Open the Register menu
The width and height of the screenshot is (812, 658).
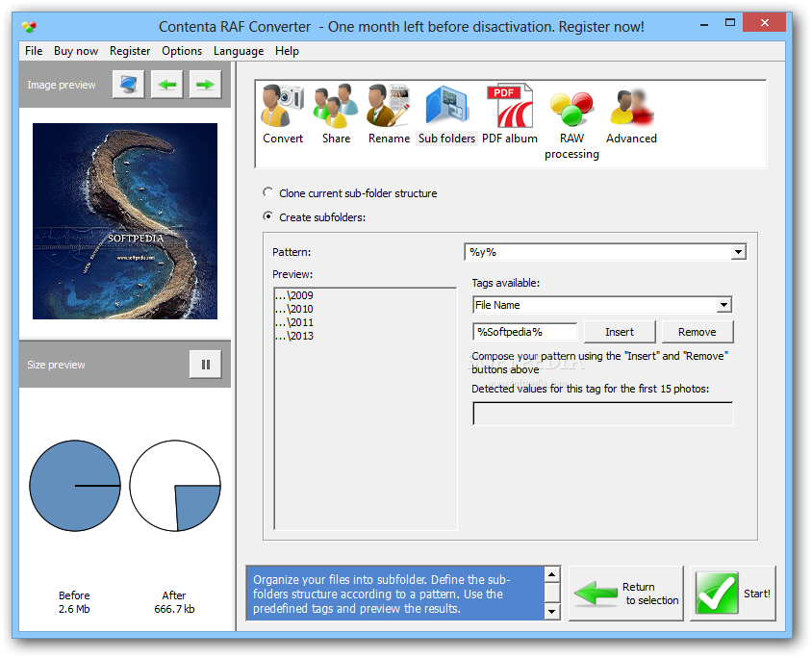coord(130,51)
